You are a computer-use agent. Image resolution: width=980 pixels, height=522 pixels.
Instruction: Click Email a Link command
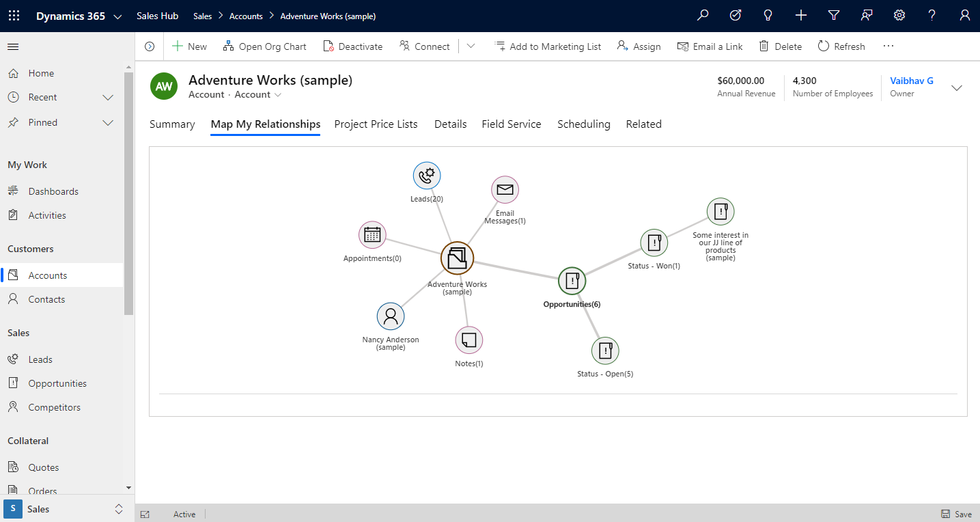(710, 46)
